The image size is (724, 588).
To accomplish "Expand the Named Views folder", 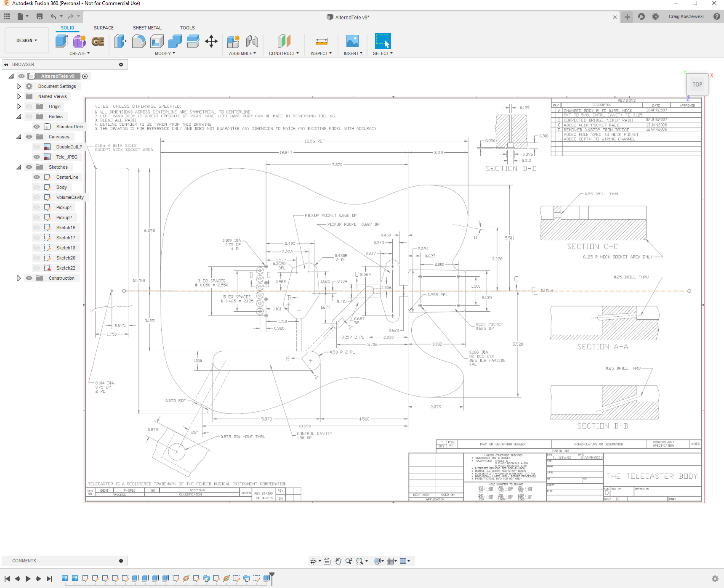I will pyautogui.click(x=19, y=96).
